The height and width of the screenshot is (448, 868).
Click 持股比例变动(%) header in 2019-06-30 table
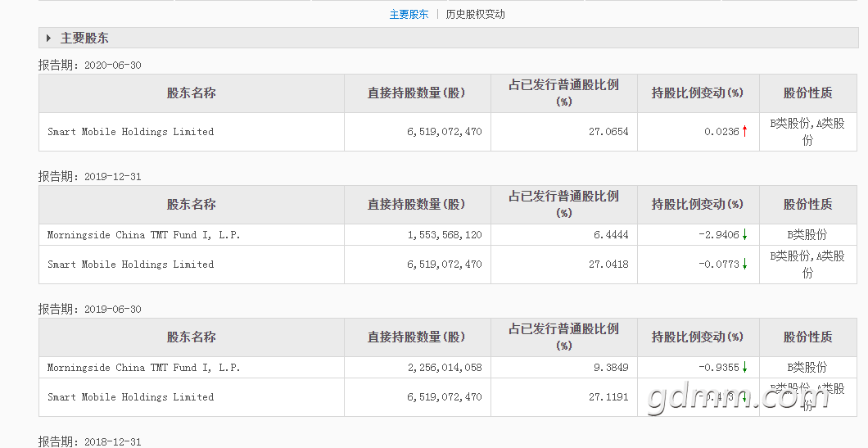tap(698, 337)
